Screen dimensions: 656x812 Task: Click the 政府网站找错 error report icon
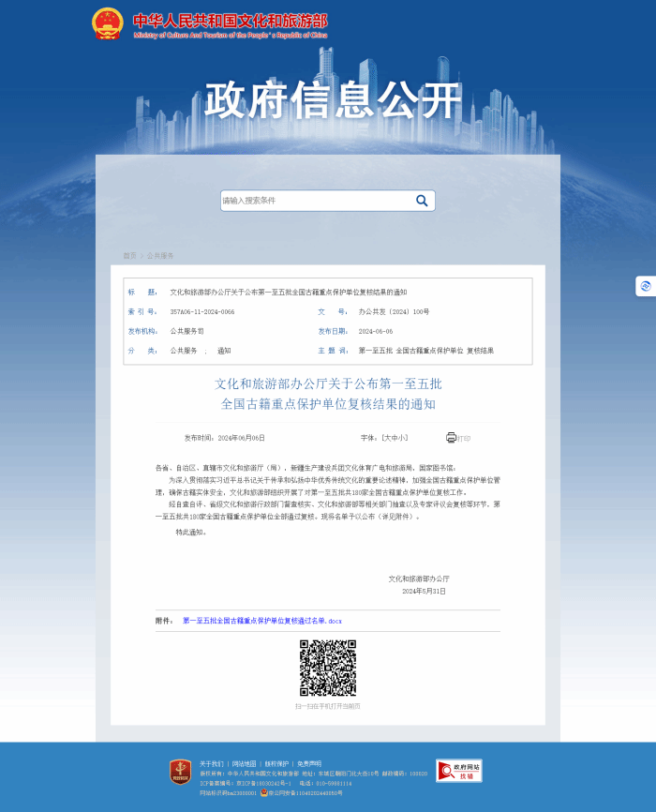(x=458, y=771)
